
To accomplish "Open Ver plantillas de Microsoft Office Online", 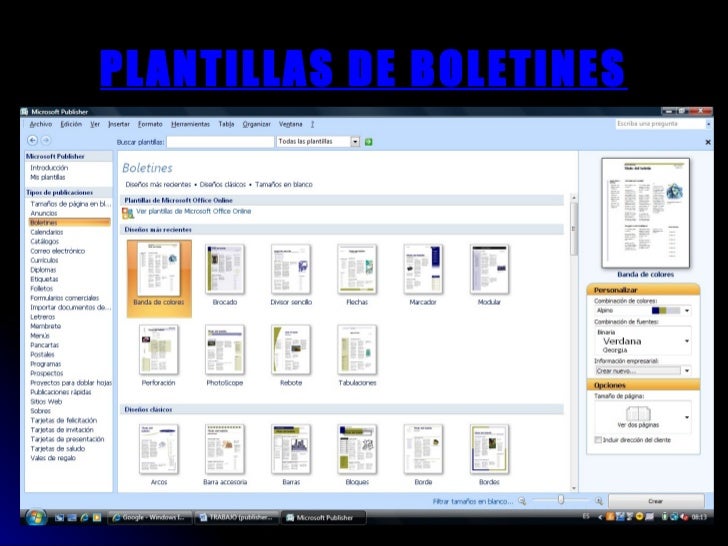I will 193,211.
